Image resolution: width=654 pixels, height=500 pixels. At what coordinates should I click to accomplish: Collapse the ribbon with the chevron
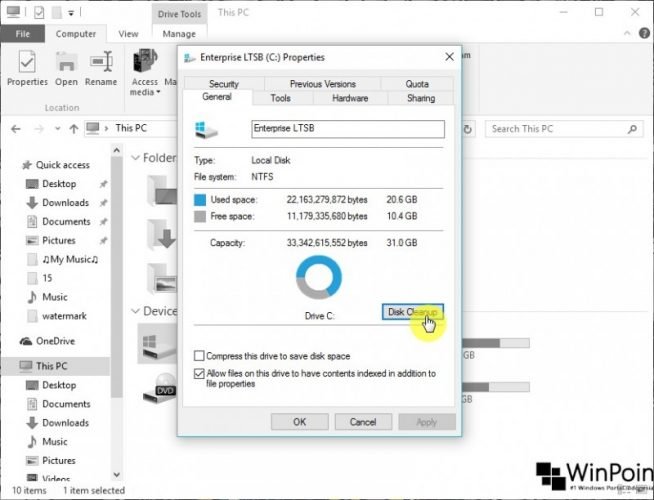click(627, 33)
